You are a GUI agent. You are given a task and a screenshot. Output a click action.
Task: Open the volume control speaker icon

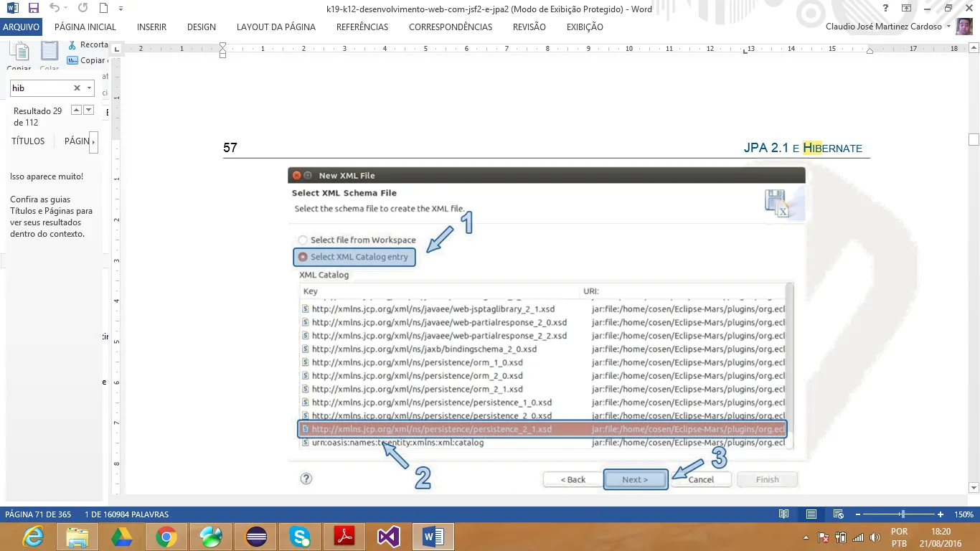875,537
